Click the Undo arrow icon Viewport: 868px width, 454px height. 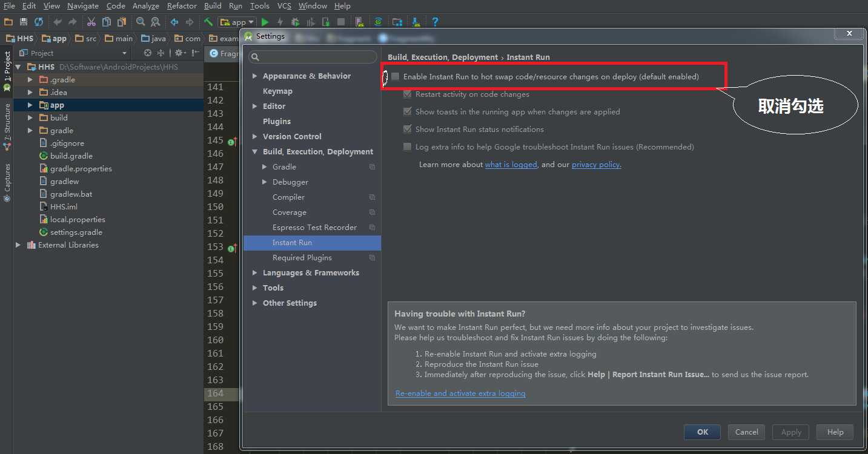58,22
